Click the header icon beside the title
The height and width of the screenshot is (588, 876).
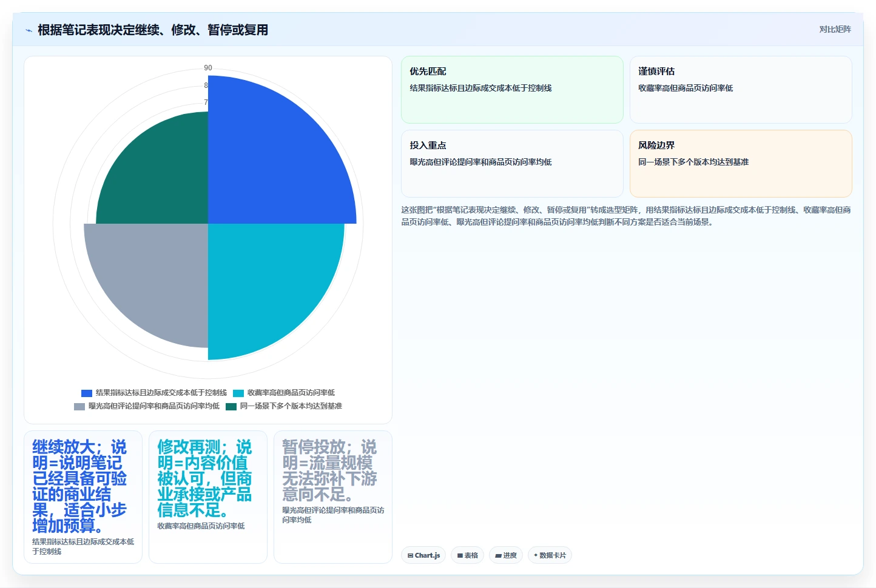[x=29, y=30]
